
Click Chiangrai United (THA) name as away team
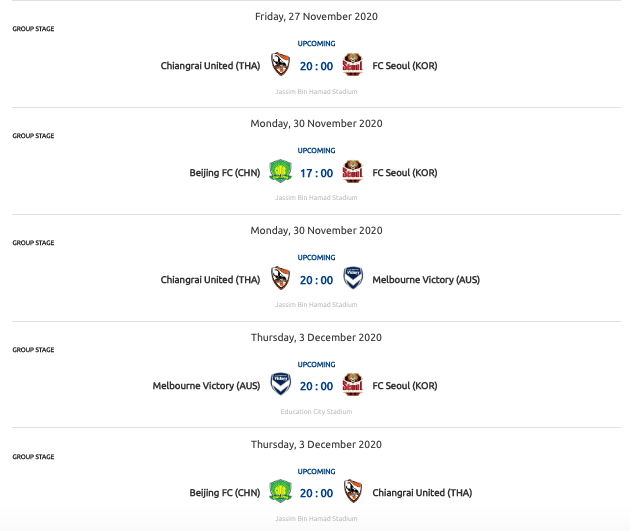[422, 493]
